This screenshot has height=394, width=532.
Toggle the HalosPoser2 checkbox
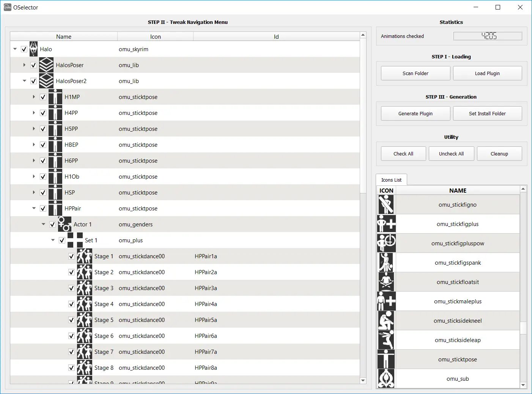[33, 81]
